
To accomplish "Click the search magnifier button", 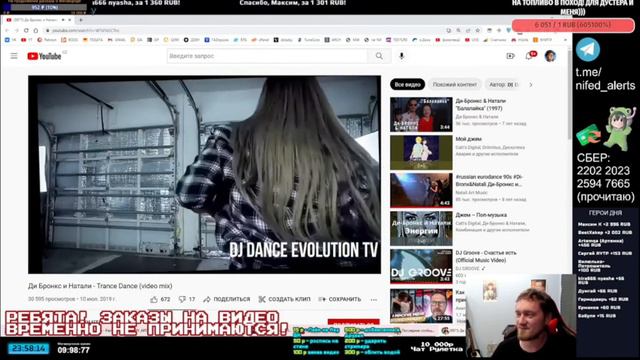I will tap(379, 56).
